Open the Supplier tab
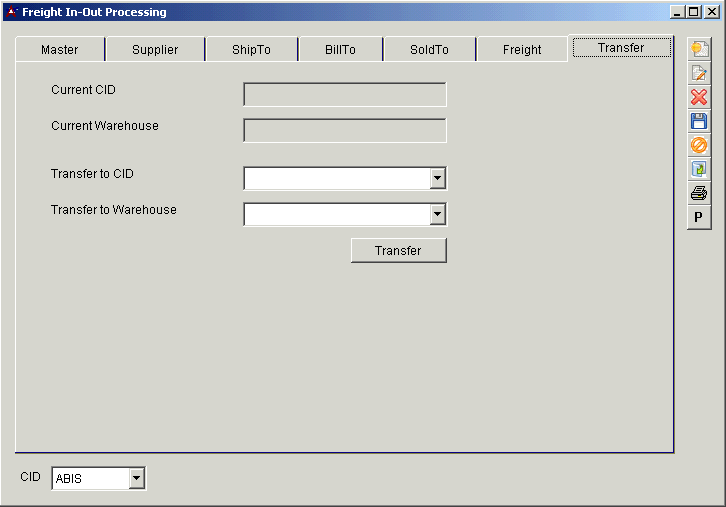 (155, 50)
